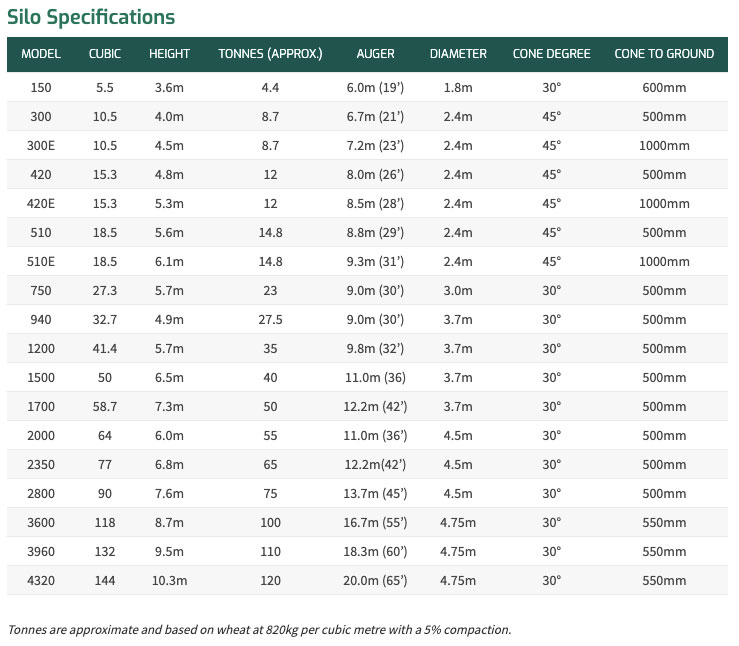Select the 300E model cell

click(41, 146)
